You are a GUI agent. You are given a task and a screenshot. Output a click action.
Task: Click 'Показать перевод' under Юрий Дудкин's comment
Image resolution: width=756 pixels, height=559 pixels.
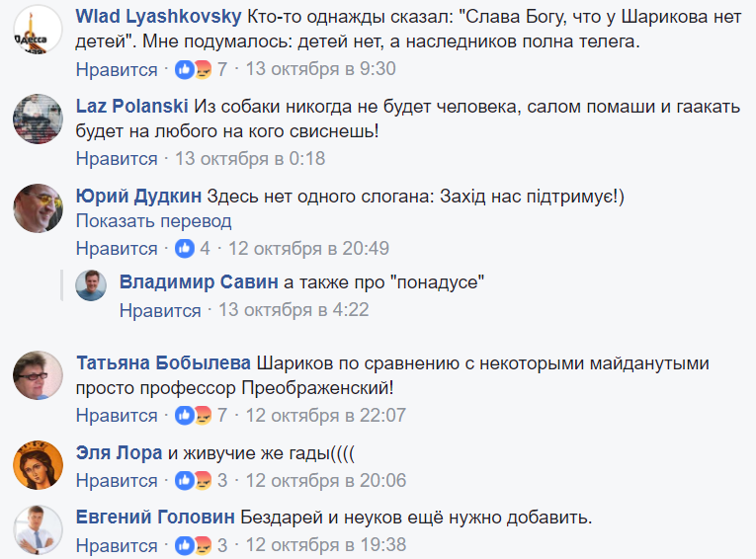click(153, 221)
